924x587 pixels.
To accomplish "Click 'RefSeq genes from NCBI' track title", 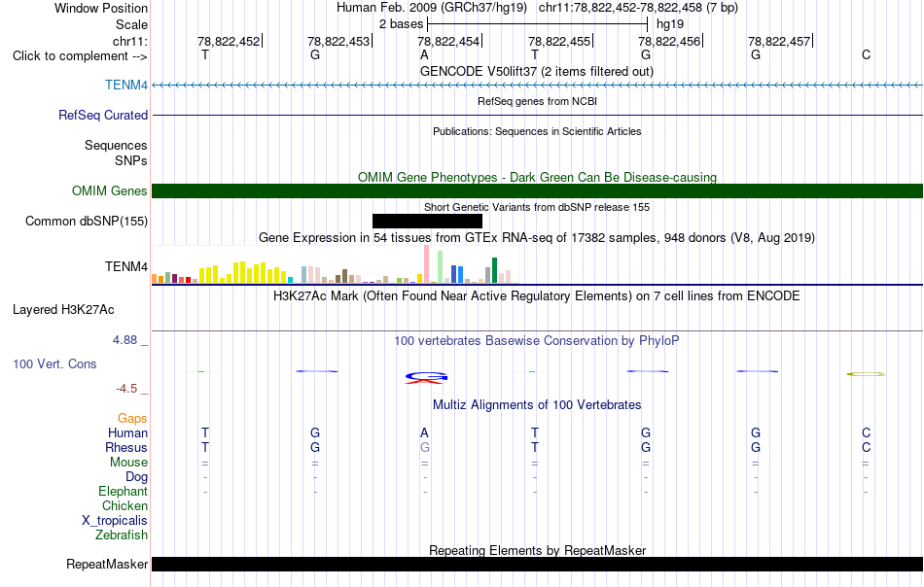I will pyautogui.click(x=537, y=101).
